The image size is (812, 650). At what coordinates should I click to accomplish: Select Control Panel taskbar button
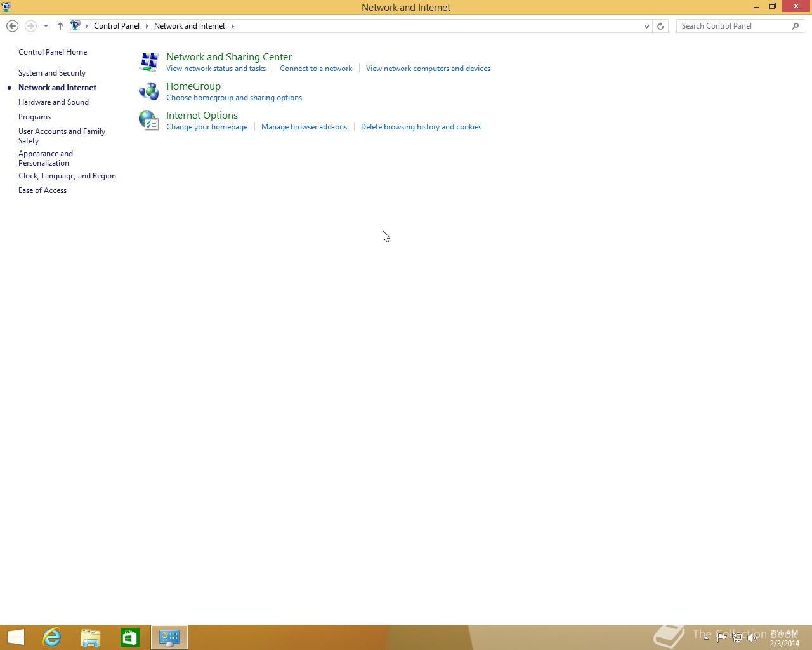click(169, 637)
